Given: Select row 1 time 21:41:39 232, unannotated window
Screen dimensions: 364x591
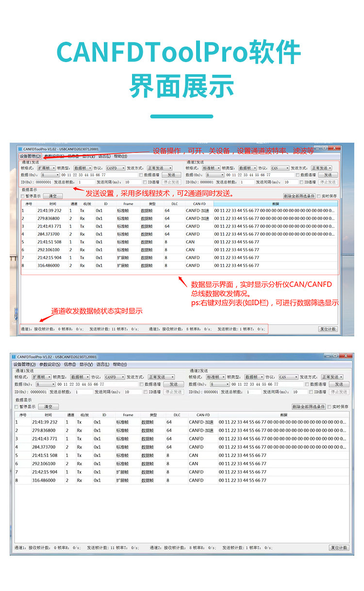Looking at the screenshot, I should click(45, 422).
